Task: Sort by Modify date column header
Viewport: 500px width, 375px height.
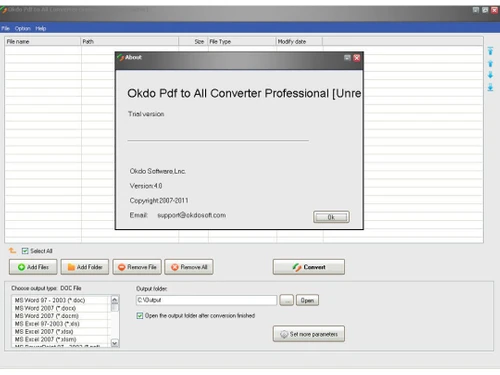Action: point(299,41)
